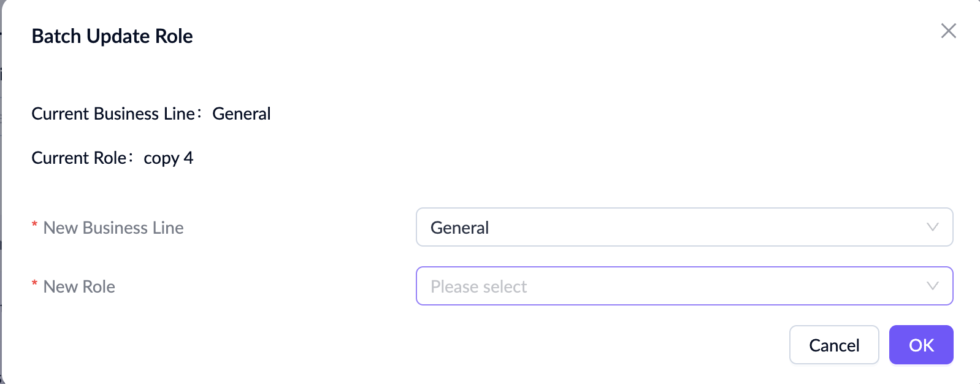Click the 'Current Business Line' label text
Viewport: 980px width, 384px height.
coord(113,113)
